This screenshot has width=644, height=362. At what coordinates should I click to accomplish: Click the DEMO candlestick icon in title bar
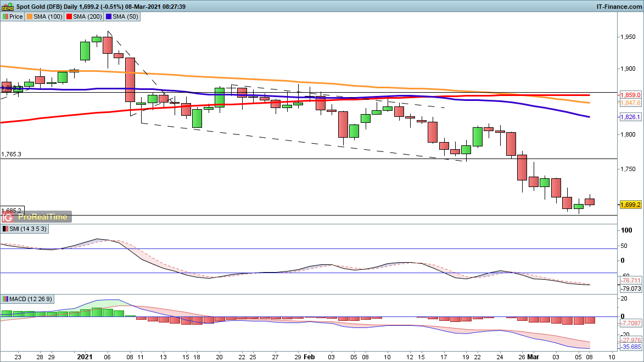tap(7, 7)
